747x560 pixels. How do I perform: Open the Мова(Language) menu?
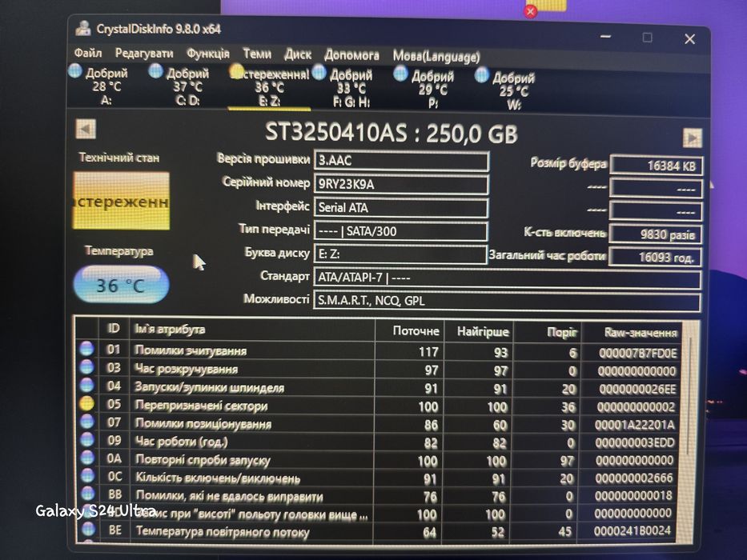[x=436, y=57]
